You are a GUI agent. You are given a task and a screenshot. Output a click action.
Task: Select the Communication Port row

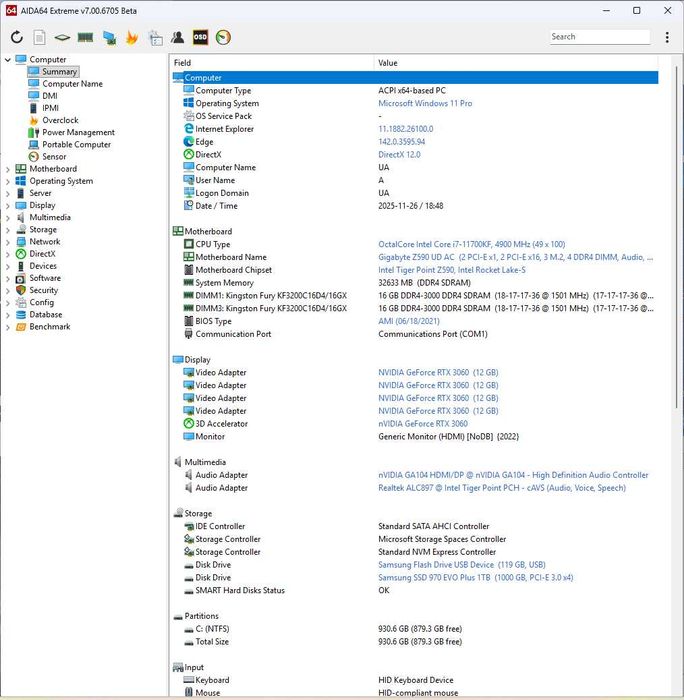point(415,334)
